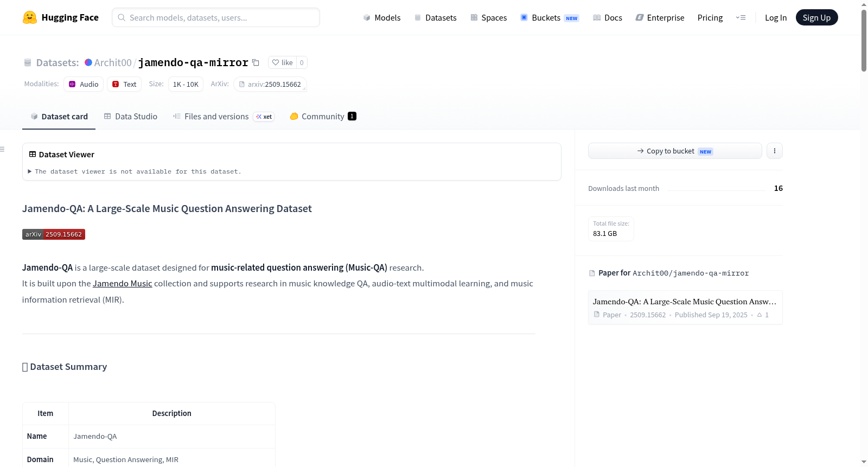Open the Jamendo Music link

[x=123, y=283]
